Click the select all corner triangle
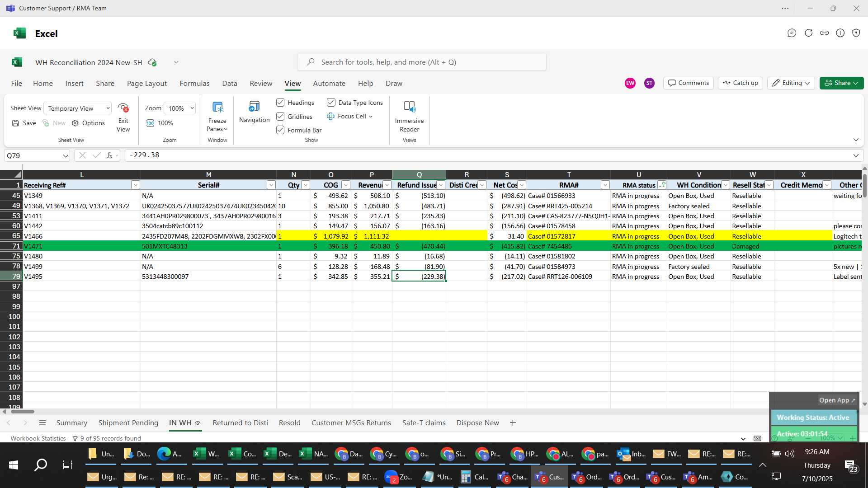The height and width of the screenshot is (488, 868). [17, 174]
